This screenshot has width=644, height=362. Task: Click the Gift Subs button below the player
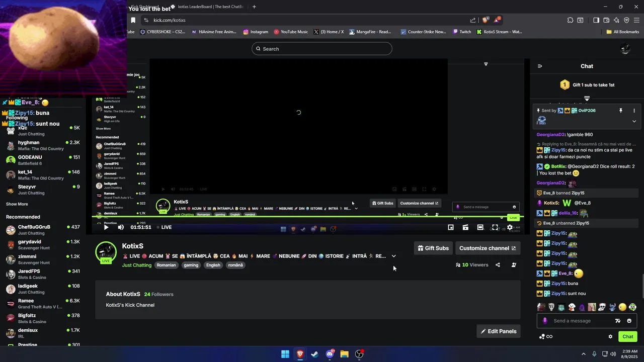point(433,248)
